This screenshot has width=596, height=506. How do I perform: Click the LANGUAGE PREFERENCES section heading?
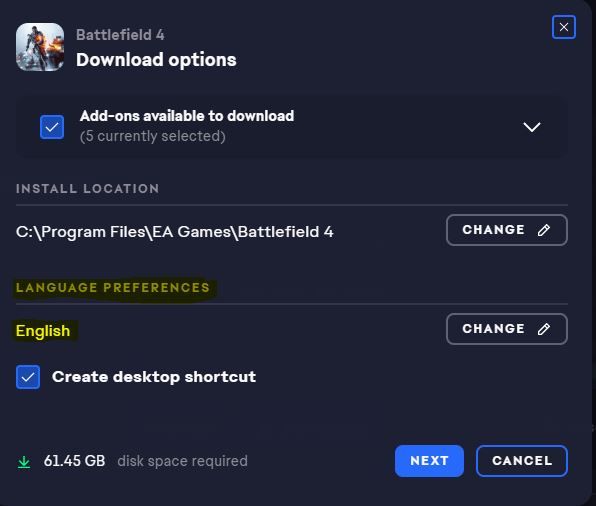(113, 288)
